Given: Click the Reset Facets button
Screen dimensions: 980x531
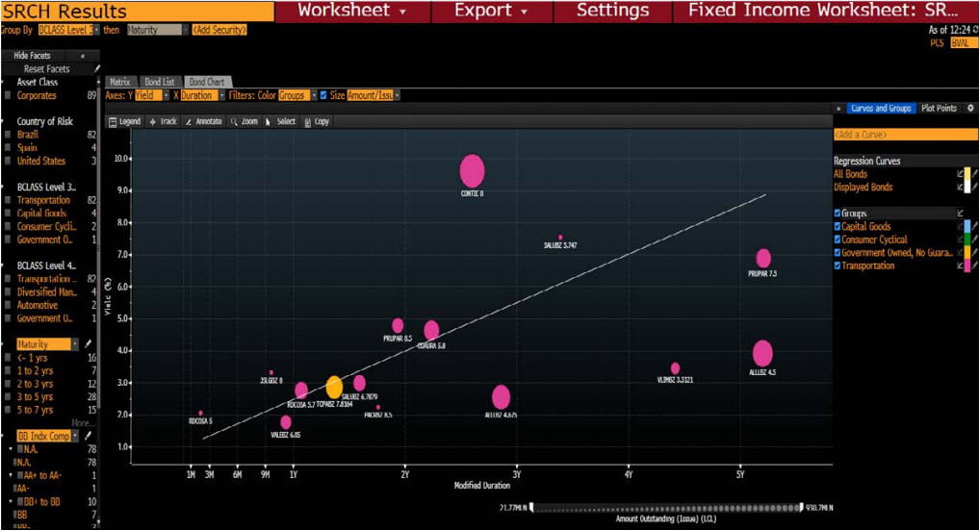Looking at the screenshot, I should pyautogui.click(x=47, y=68).
